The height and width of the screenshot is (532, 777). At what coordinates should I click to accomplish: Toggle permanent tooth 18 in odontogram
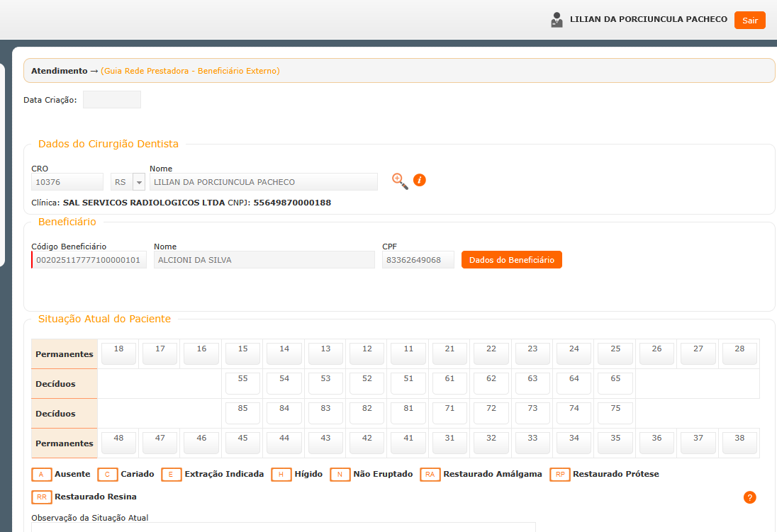coord(118,353)
